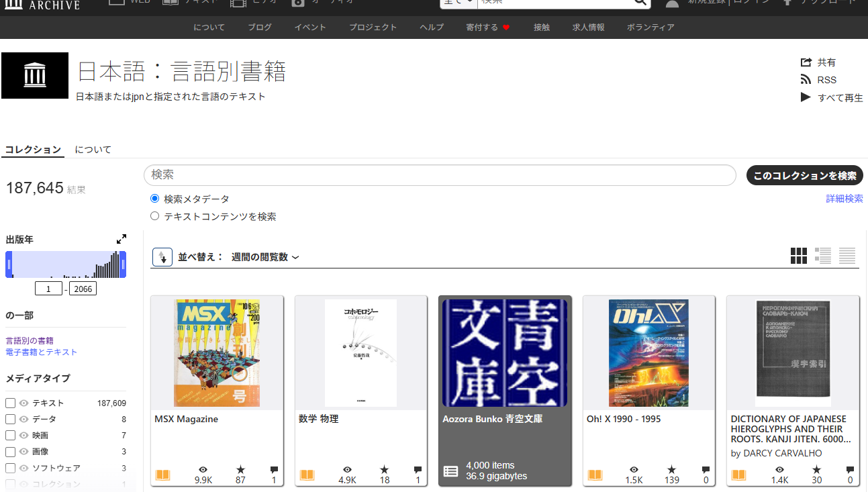Open the 週間の閲覧数 sort dropdown
868x492 pixels.
click(265, 257)
